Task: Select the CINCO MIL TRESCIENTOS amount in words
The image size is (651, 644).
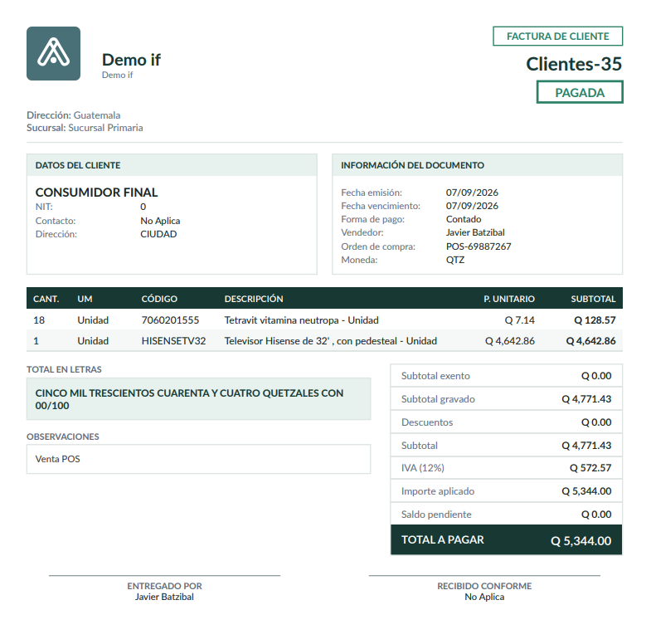Action: tap(189, 399)
